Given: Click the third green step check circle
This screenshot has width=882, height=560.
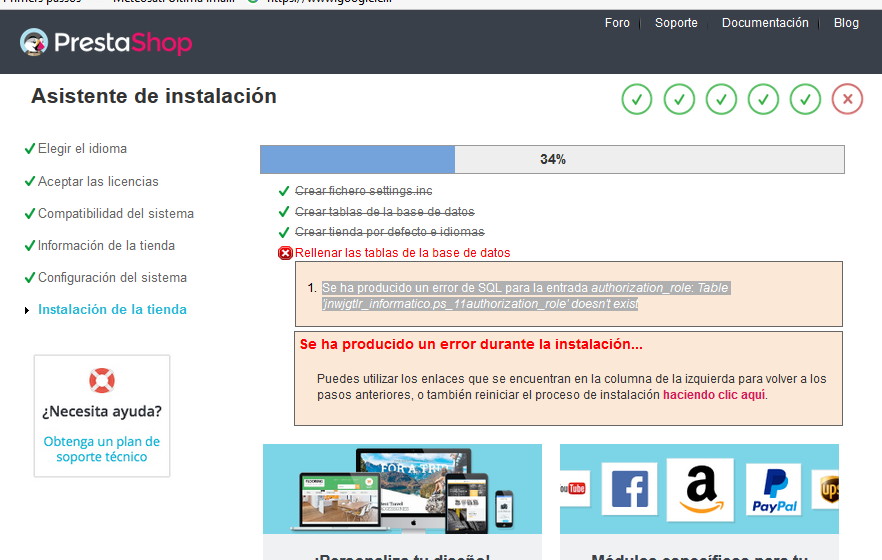Looking at the screenshot, I should (721, 100).
